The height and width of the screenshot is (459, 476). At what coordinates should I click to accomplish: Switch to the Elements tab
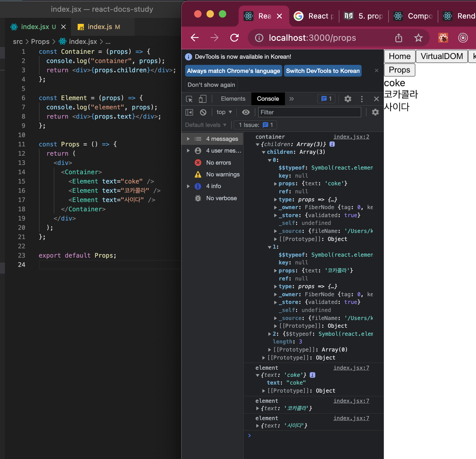click(x=233, y=99)
